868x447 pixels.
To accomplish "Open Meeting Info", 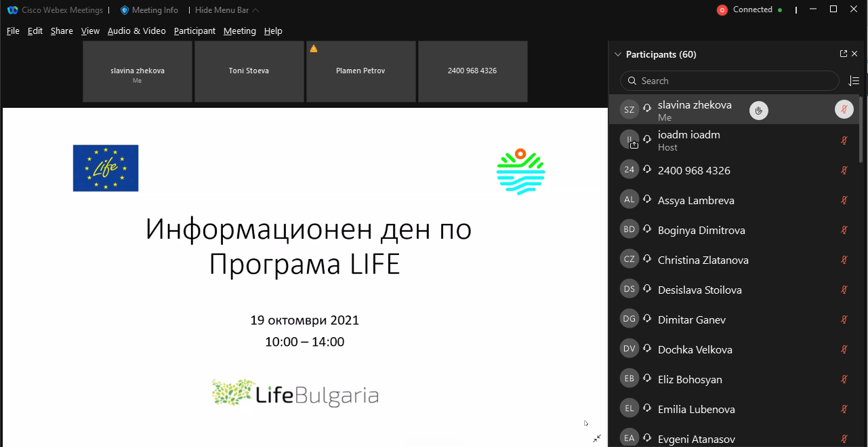I will pyautogui.click(x=149, y=10).
